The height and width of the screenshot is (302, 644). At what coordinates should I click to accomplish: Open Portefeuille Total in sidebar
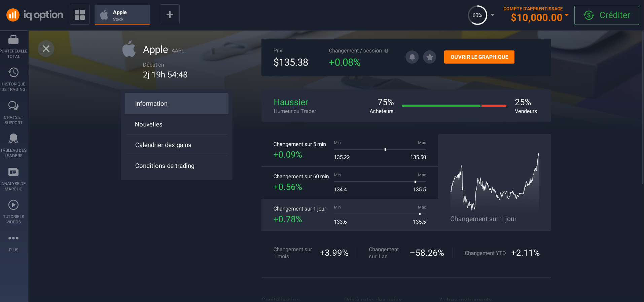pos(13,47)
